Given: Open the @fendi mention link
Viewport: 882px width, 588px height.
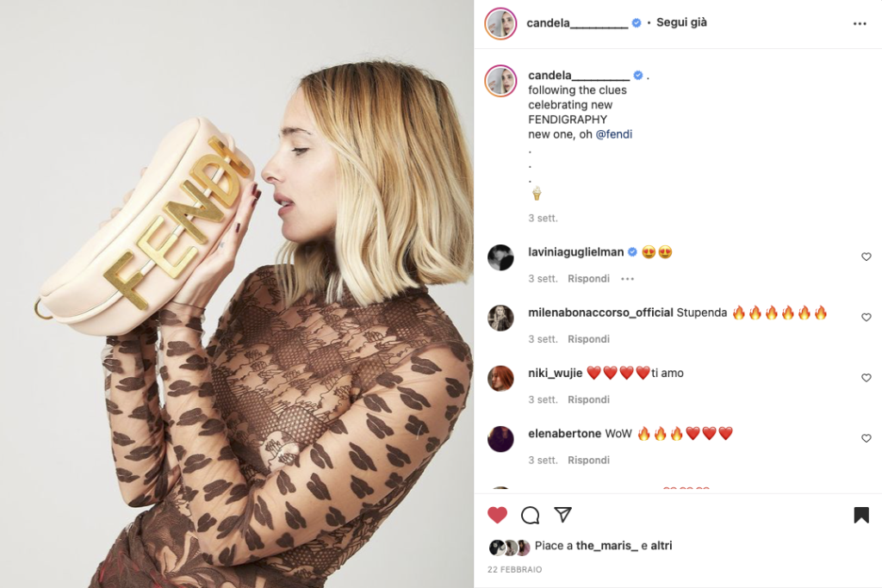Looking at the screenshot, I should (x=613, y=134).
